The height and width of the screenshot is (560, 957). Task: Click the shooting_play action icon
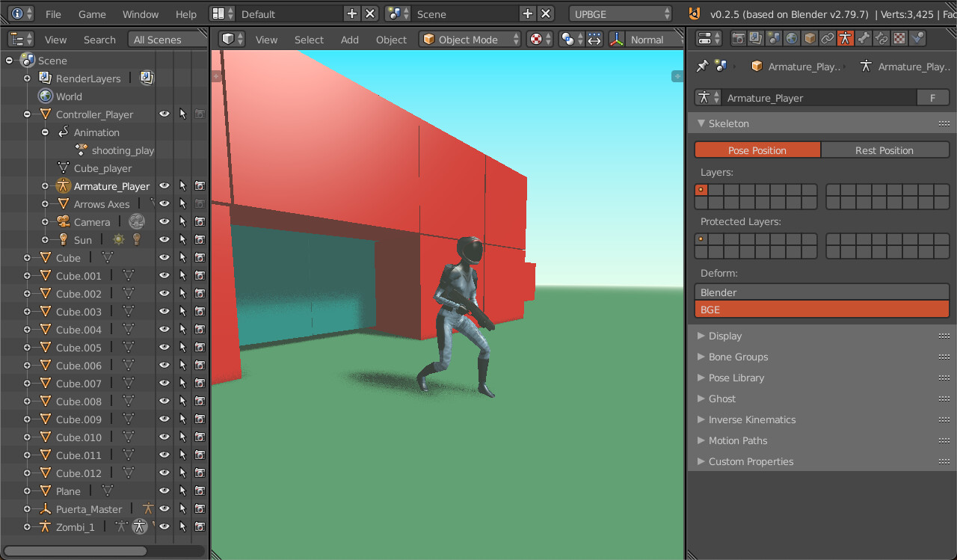(x=81, y=150)
